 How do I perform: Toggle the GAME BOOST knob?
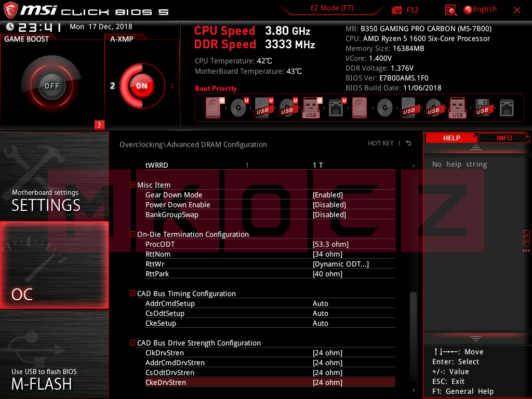(x=51, y=86)
